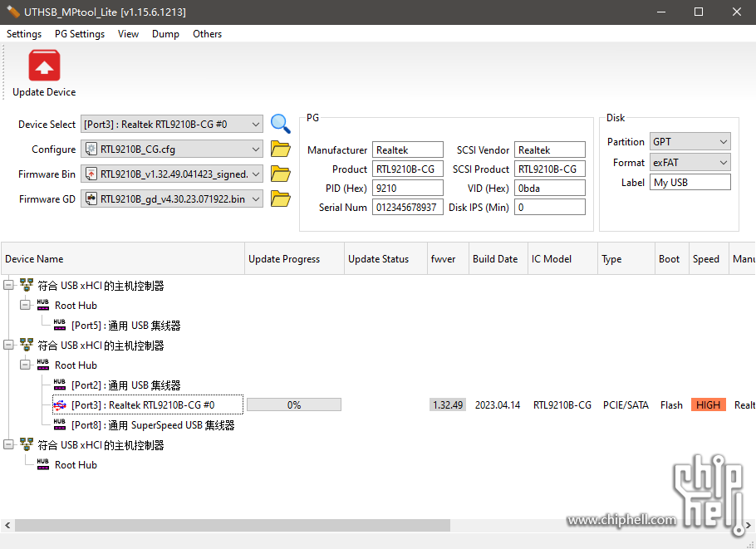
Task: Collapse the first xHCI host controller node
Action: coord(8,286)
